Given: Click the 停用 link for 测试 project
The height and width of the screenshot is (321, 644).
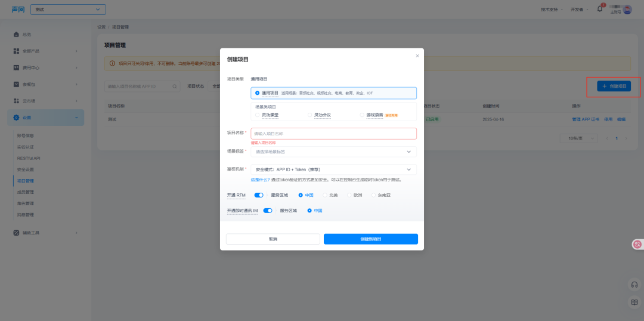Looking at the screenshot, I should 608,119.
